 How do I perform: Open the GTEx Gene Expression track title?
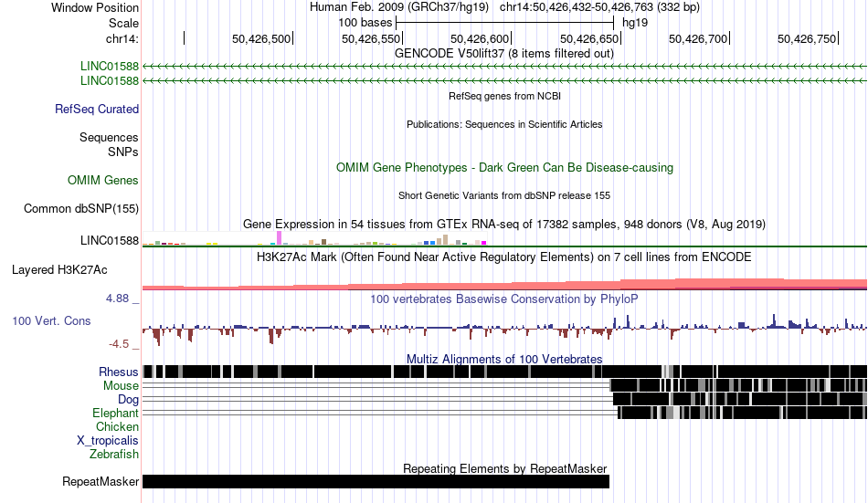[x=504, y=224]
